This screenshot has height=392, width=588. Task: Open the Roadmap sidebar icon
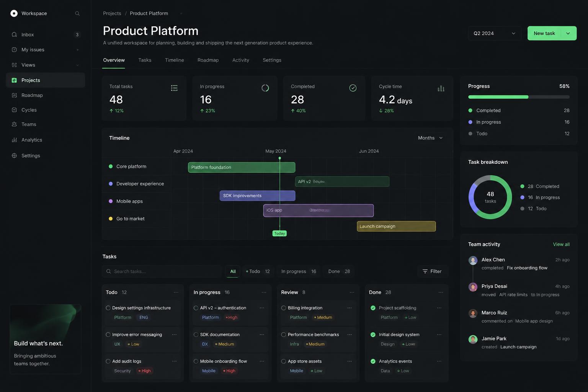click(14, 95)
